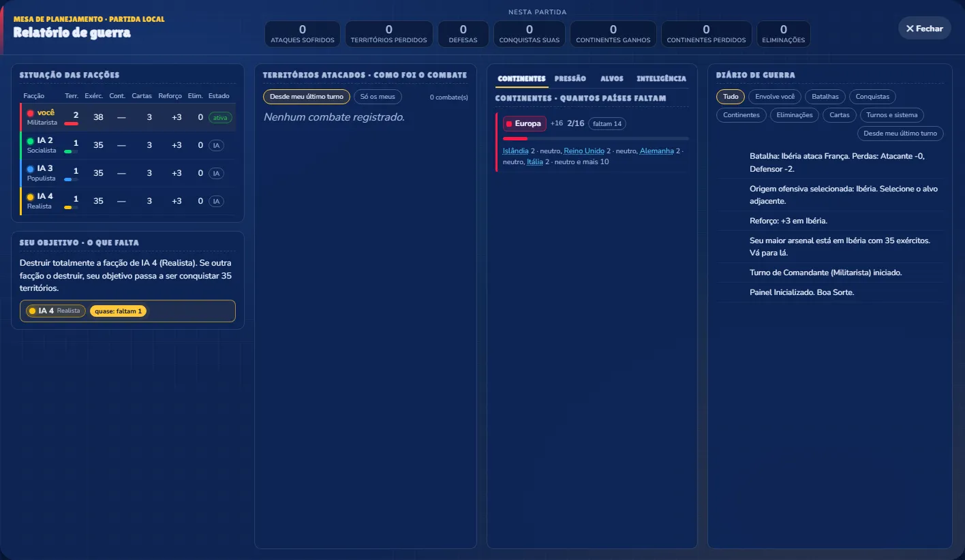
Task: Click the "IA 3" Populista faction name
Action: click(x=45, y=168)
